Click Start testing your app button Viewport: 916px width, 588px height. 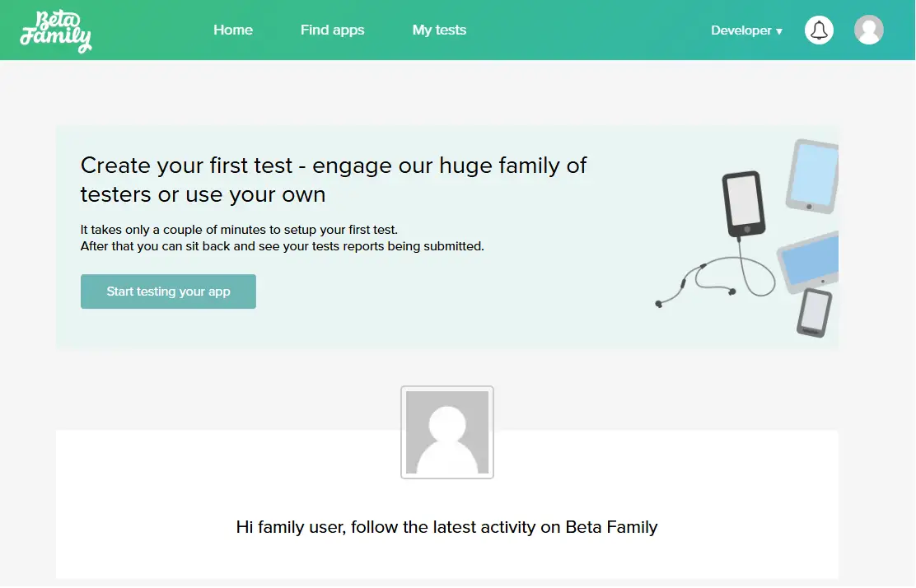168,292
